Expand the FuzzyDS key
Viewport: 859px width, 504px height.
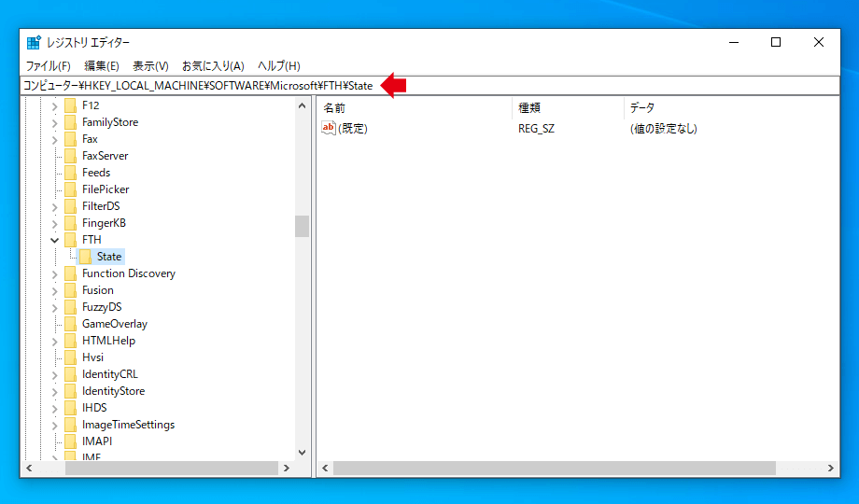(x=54, y=307)
